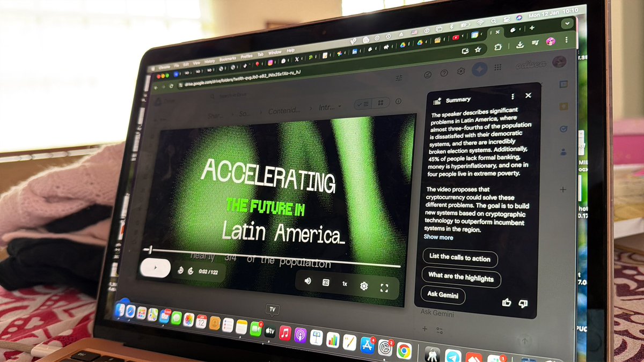Expand summary with Show more
644x362 pixels.
pos(438,237)
